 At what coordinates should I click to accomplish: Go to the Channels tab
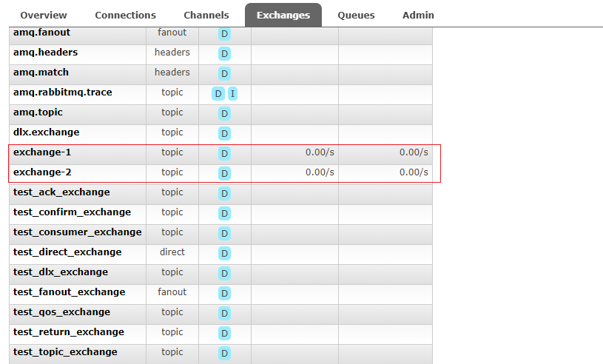click(x=206, y=15)
